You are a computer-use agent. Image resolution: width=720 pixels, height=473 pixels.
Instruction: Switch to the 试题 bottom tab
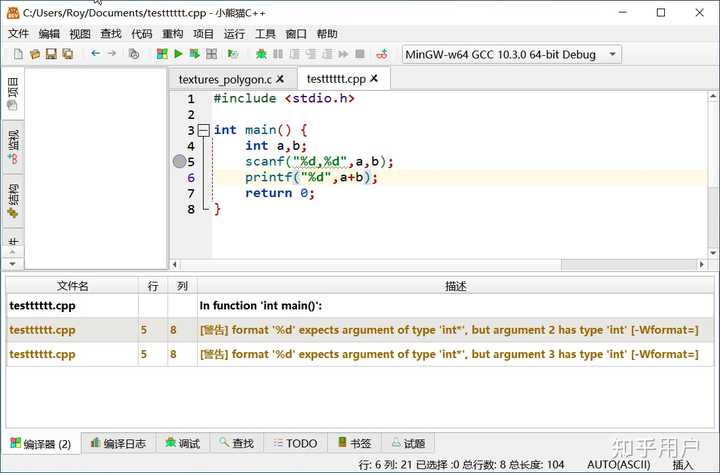click(408, 443)
